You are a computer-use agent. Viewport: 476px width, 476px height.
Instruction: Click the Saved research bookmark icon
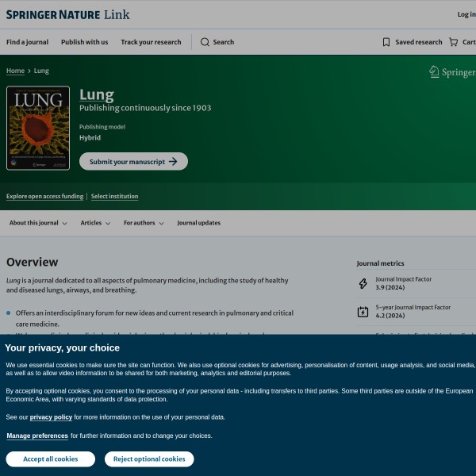tap(386, 42)
